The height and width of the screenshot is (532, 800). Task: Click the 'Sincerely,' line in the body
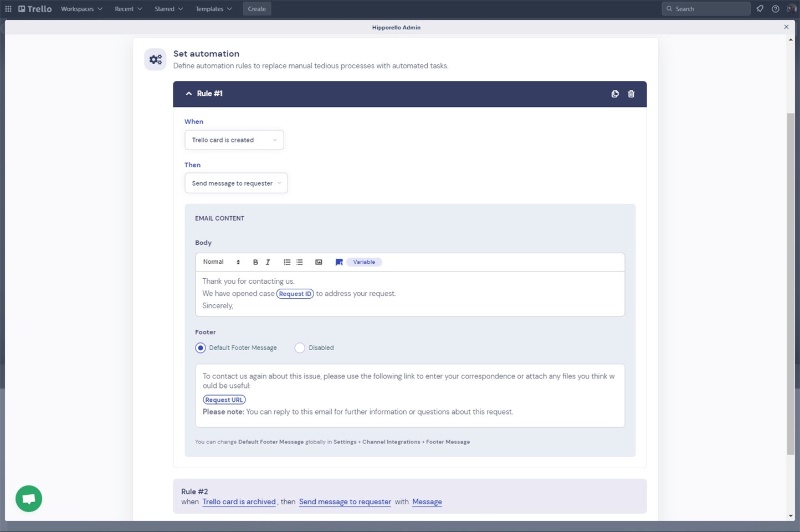tap(218, 306)
